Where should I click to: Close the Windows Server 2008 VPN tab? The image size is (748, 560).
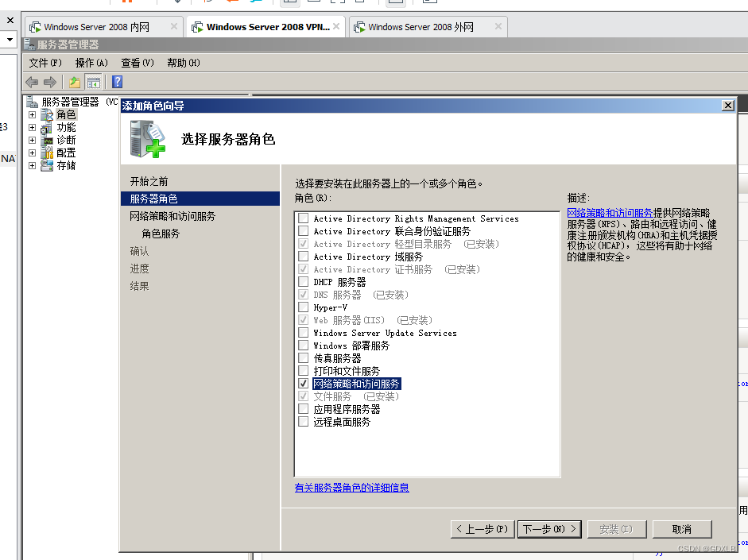click(x=336, y=27)
